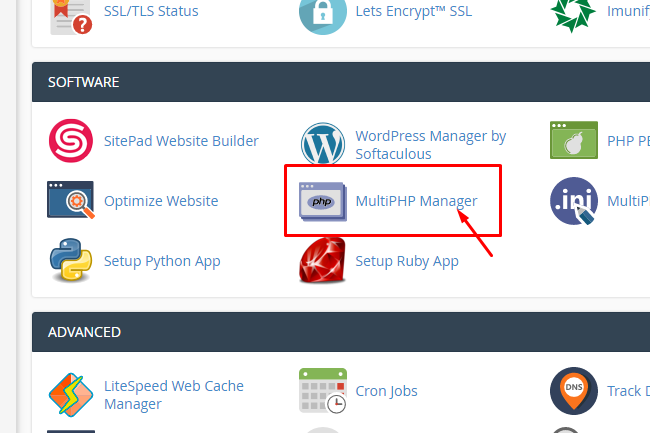Open Lets Encrypt™ SSL link
This screenshot has height=433, width=650.
click(414, 11)
